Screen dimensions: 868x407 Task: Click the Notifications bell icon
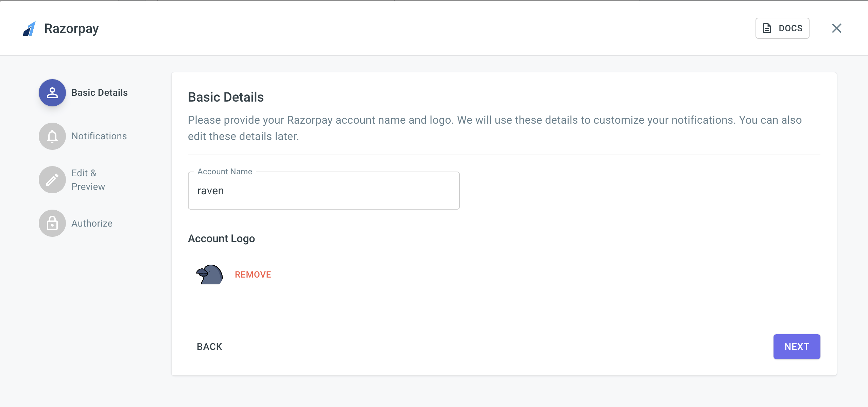tap(52, 136)
